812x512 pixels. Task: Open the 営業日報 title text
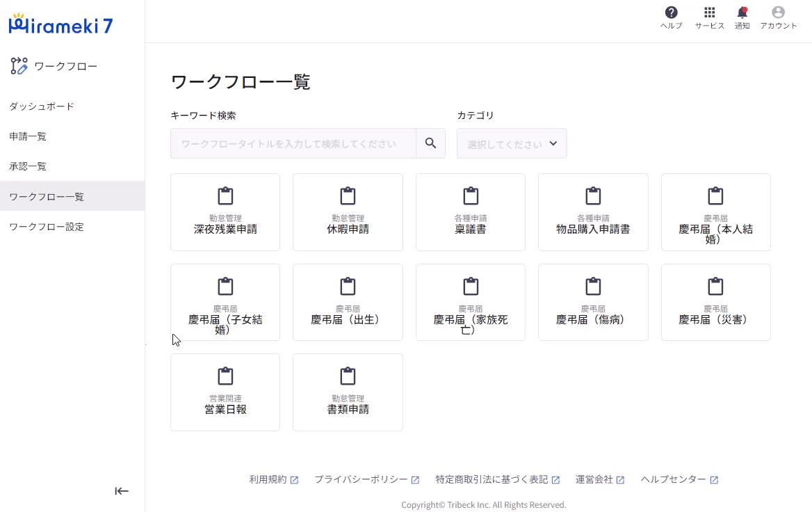click(x=225, y=410)
